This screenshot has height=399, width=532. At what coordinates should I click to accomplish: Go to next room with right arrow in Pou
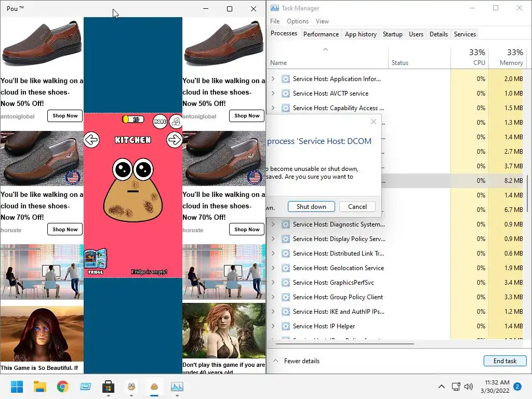pos(175,140)
